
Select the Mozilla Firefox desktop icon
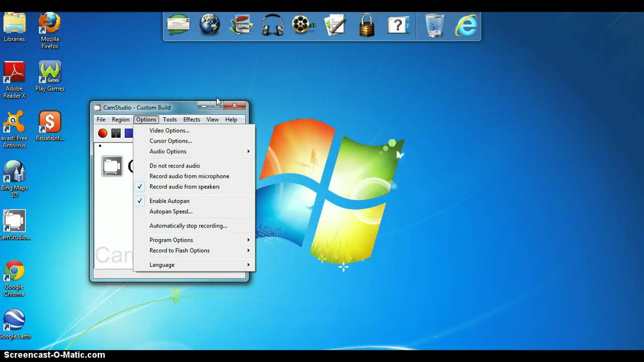coord(50,30)
